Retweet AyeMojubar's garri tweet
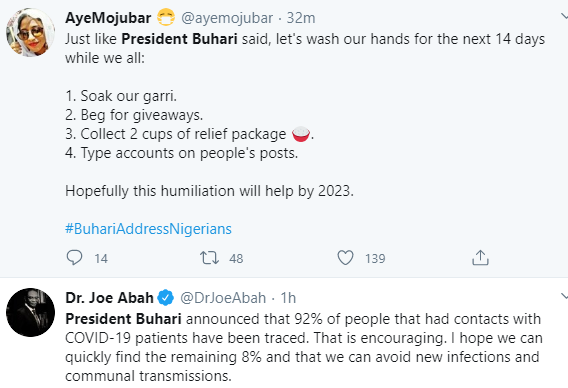 [209, 258]
